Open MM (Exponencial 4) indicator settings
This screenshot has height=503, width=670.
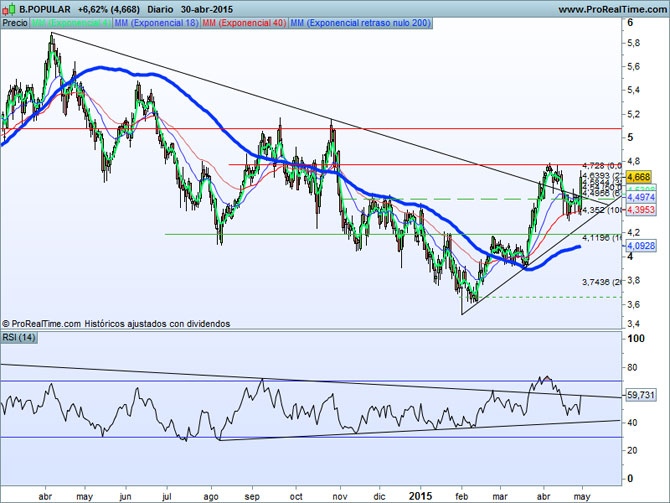(x=71, y=23)
